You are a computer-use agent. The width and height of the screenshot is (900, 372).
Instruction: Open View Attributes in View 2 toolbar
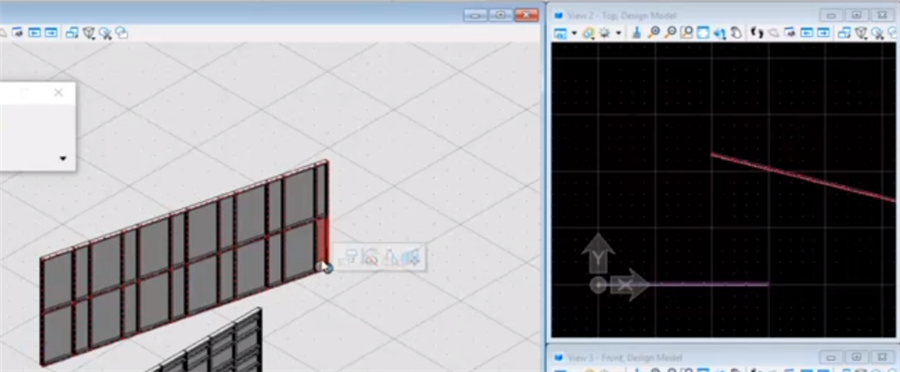coord(560,33)
